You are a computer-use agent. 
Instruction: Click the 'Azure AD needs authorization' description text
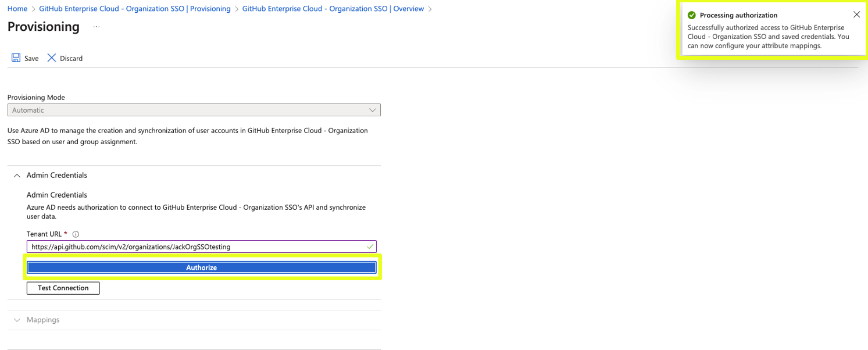coord(196,212)
